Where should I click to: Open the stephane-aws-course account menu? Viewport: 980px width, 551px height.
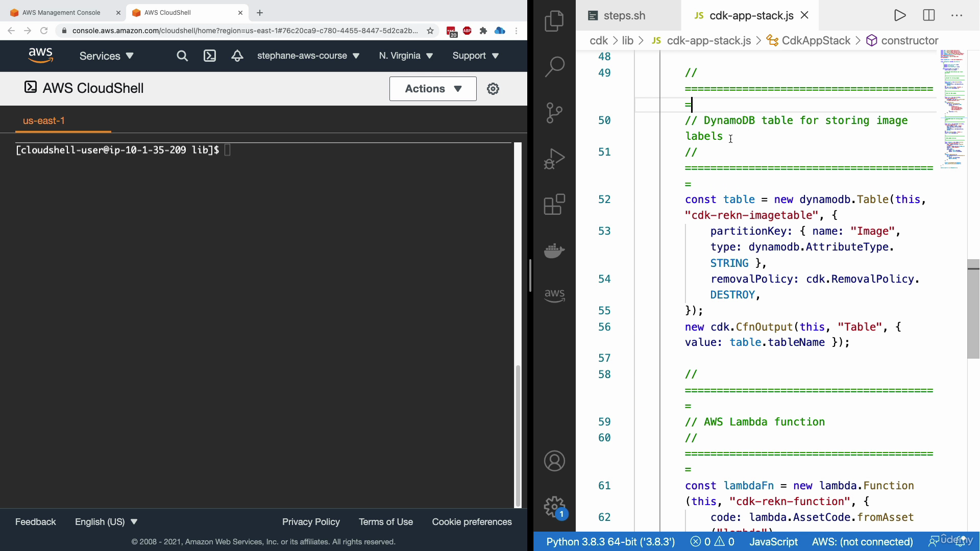tap(308, 56)
